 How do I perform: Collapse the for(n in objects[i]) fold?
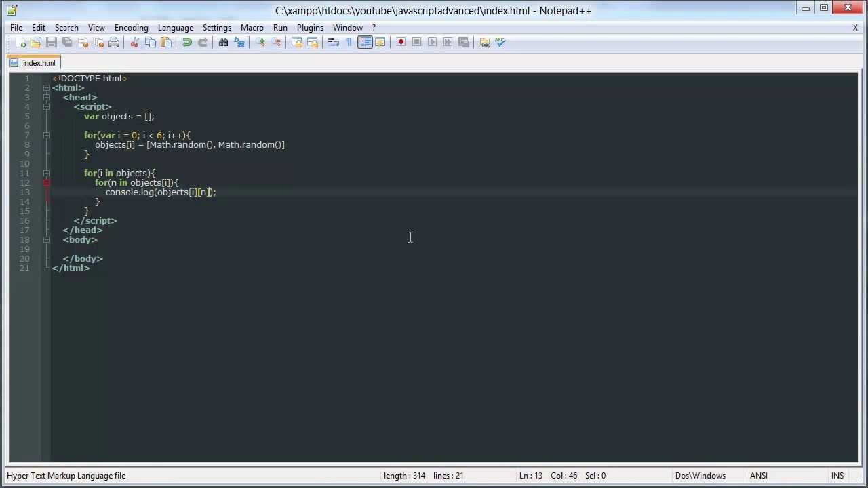[46, 183]
